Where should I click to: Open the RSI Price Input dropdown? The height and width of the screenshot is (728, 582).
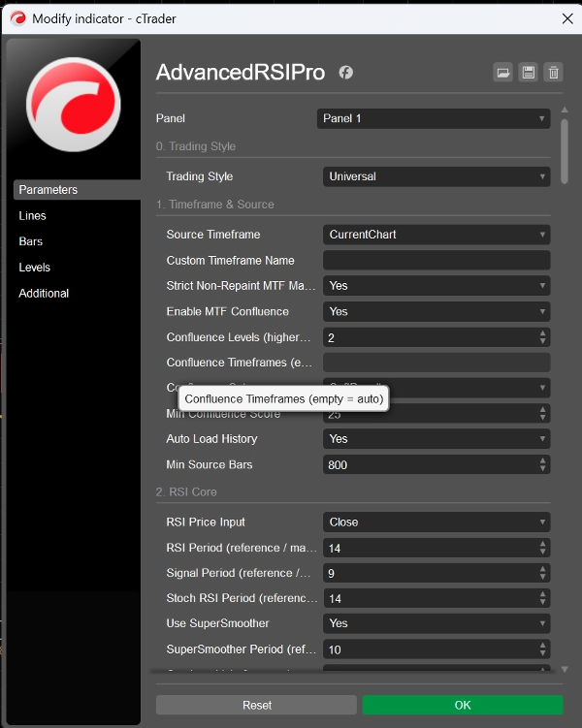436,522
